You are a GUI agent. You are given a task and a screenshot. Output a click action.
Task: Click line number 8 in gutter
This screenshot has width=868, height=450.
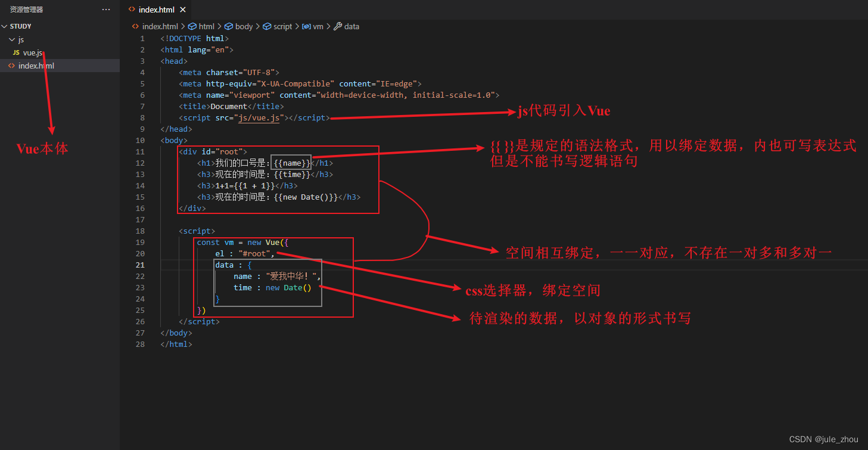pos(142,118)
